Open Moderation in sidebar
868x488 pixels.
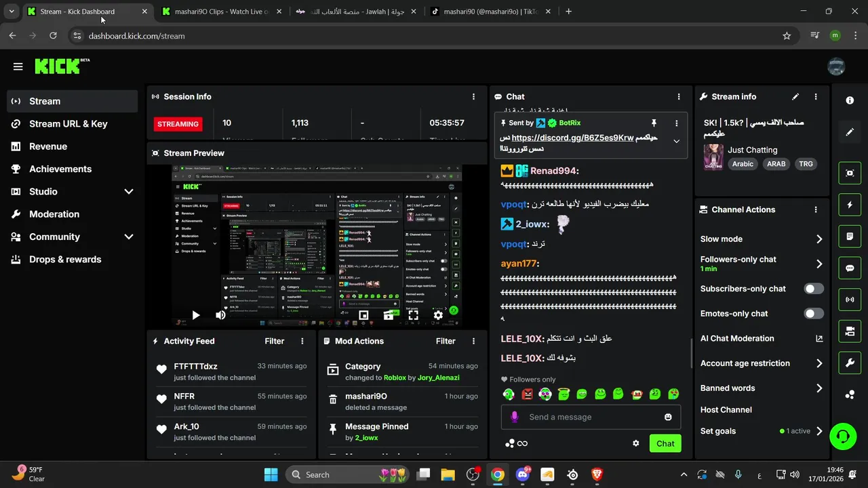(73, 214)
